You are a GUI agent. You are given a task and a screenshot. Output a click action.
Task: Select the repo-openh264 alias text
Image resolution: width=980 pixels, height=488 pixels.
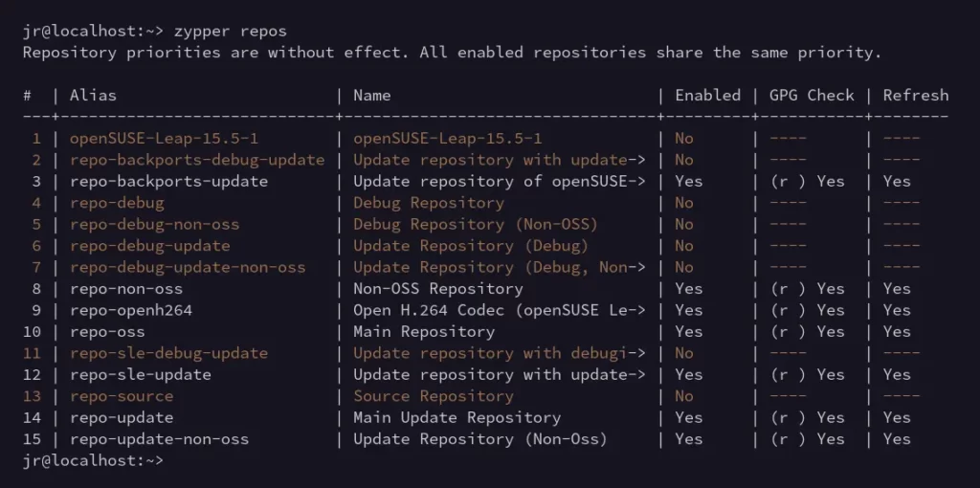pyautogui.click(x=130, y=311)
